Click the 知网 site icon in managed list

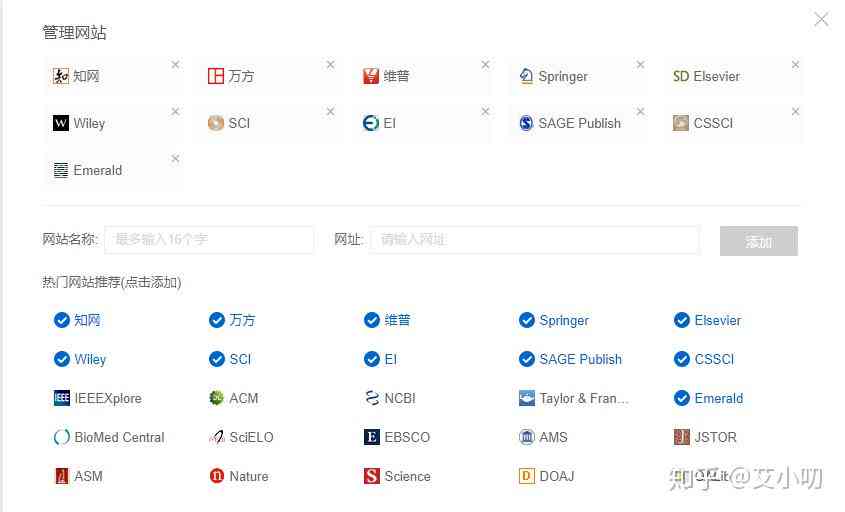point(61,76)
